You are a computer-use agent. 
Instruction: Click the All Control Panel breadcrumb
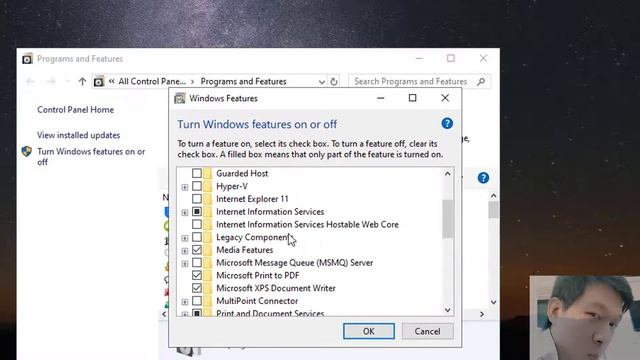point(152,82)
